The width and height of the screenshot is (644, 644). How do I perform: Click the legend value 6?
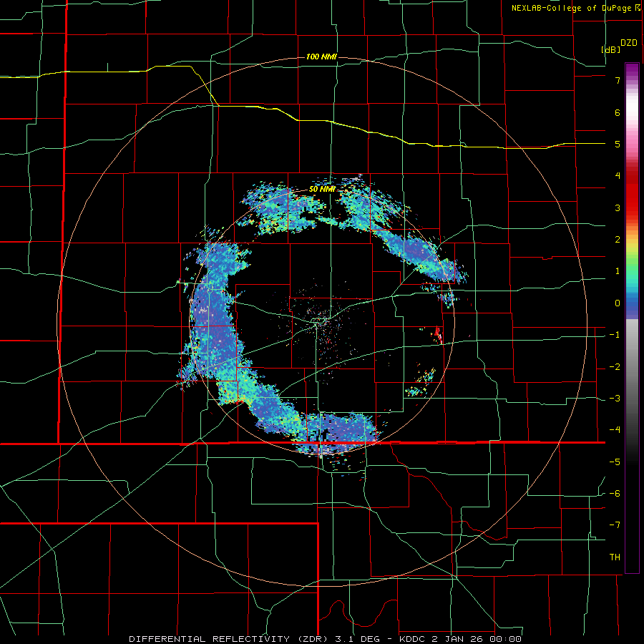coord(618,112)
